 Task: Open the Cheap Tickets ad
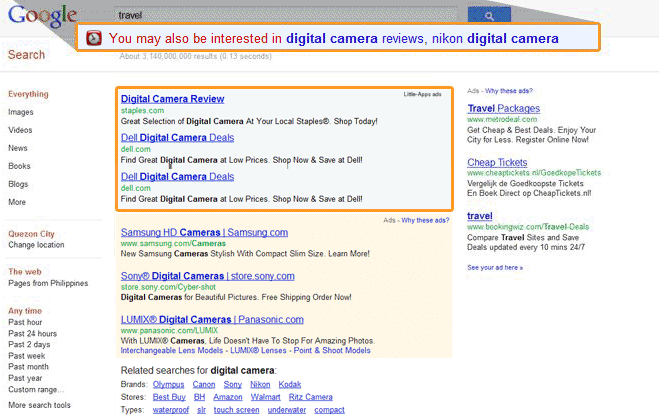point(497,163)
